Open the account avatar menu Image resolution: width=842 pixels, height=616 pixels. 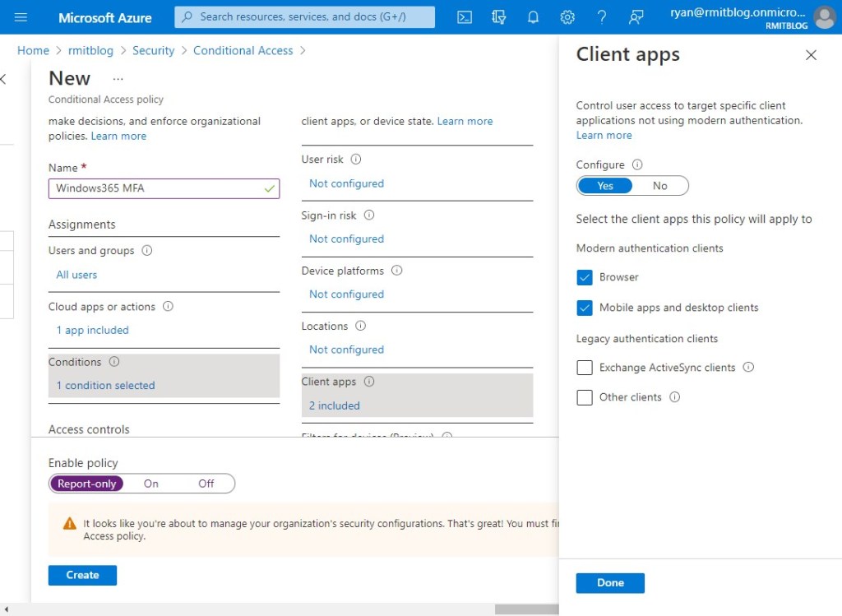tap(825, 17)
